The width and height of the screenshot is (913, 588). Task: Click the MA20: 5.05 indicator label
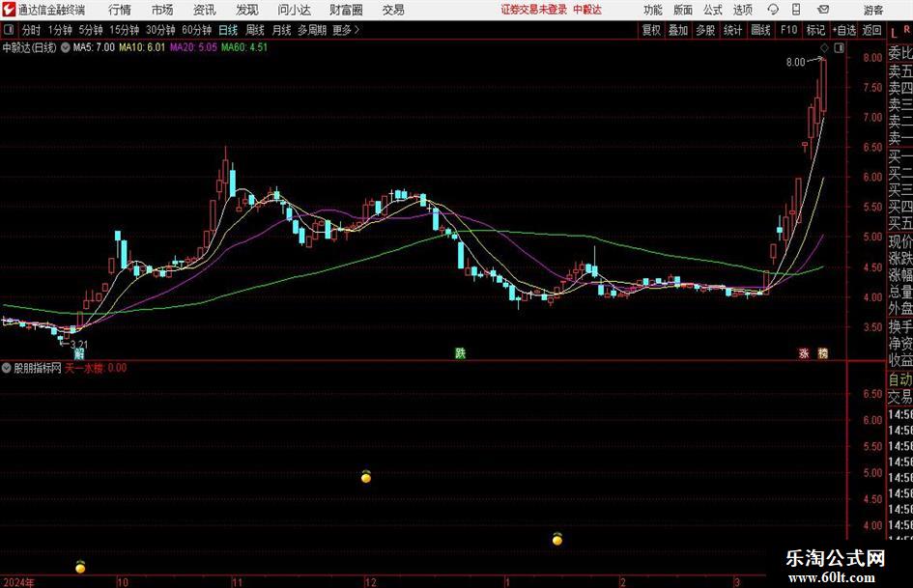(193, 47)
